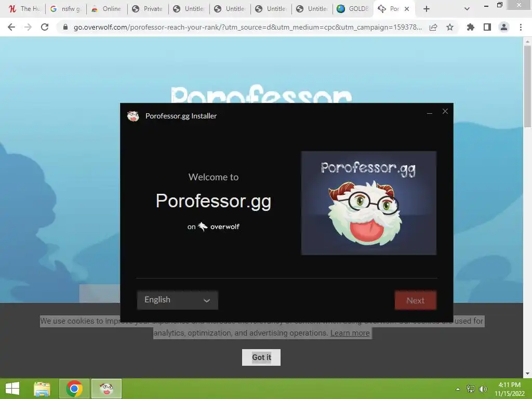Viewport: 532px width, 399px height.
Task: Switch to the GOLDB tab
Action: pyautogui.click(x=353, y=9)
